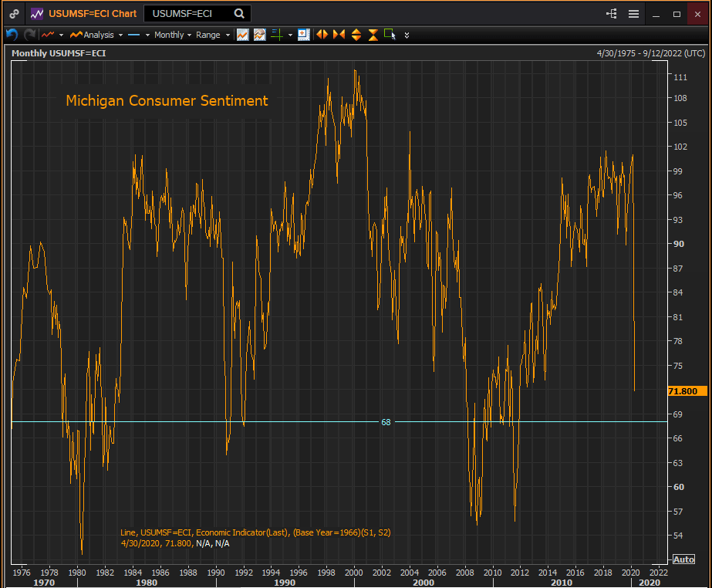This screenshot has width=712, height=588.
Task: Click the USUMSF=ECI symbol search field
Action: 189,14
